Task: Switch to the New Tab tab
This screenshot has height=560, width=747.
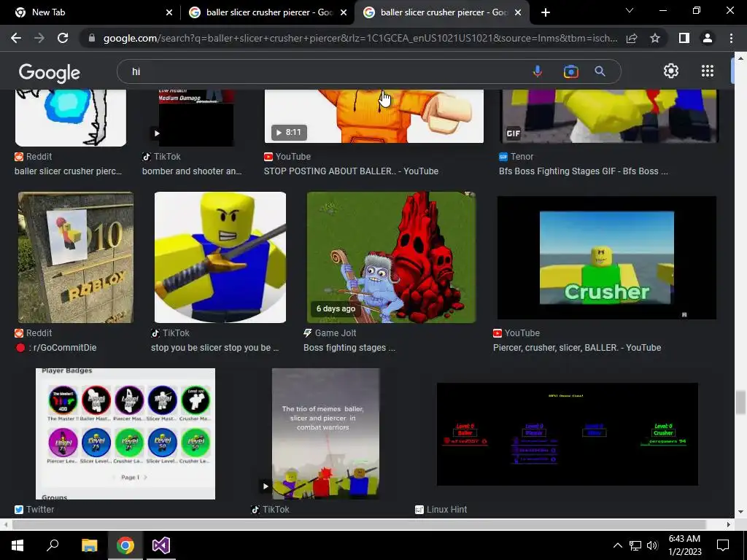Action: [x=90, y=12]
